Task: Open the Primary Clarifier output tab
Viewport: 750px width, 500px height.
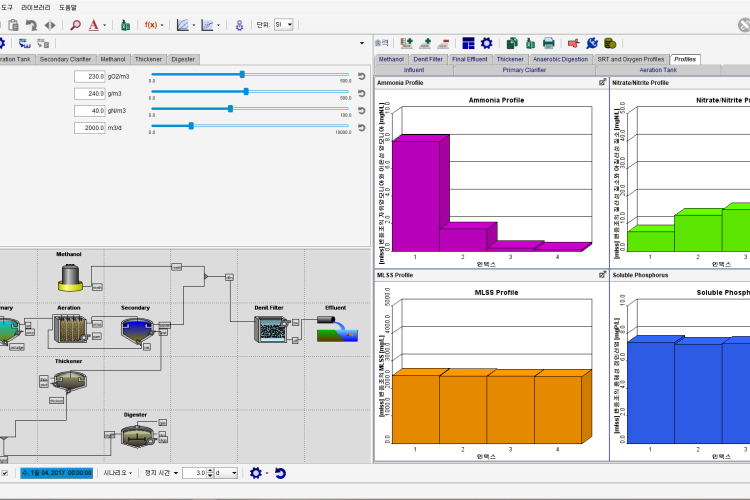Action: tap(524, 70)
